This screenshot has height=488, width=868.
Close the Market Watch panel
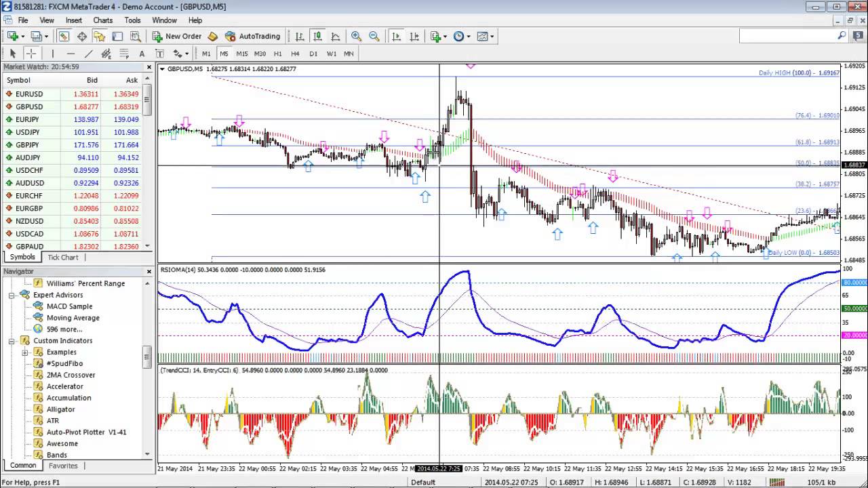pos(149,67)
